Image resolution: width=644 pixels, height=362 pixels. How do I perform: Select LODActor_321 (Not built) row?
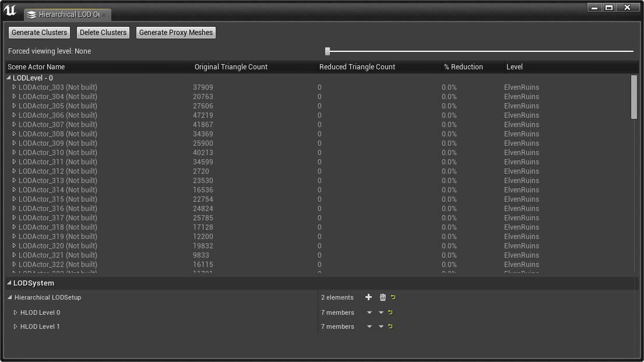click(x=318, y=255)
